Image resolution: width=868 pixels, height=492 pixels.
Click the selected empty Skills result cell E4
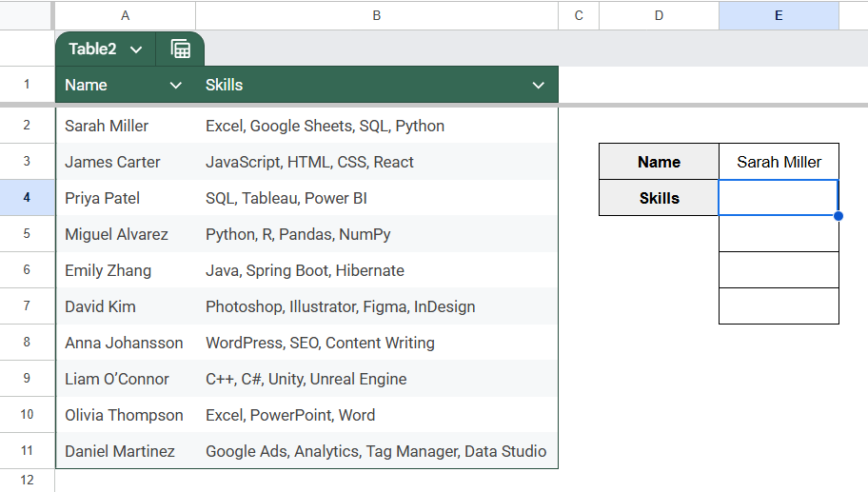point(779,198)
